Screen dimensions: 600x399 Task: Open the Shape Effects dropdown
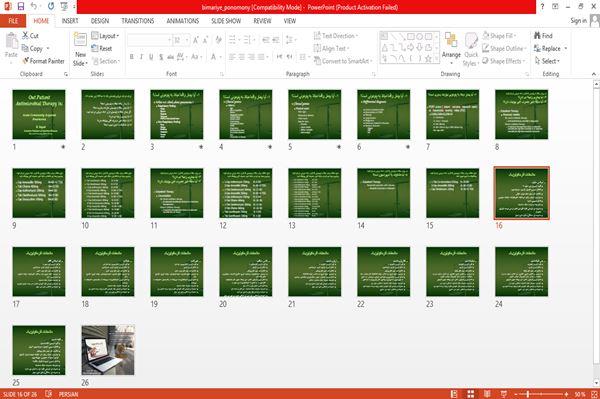tap(504, 61)
